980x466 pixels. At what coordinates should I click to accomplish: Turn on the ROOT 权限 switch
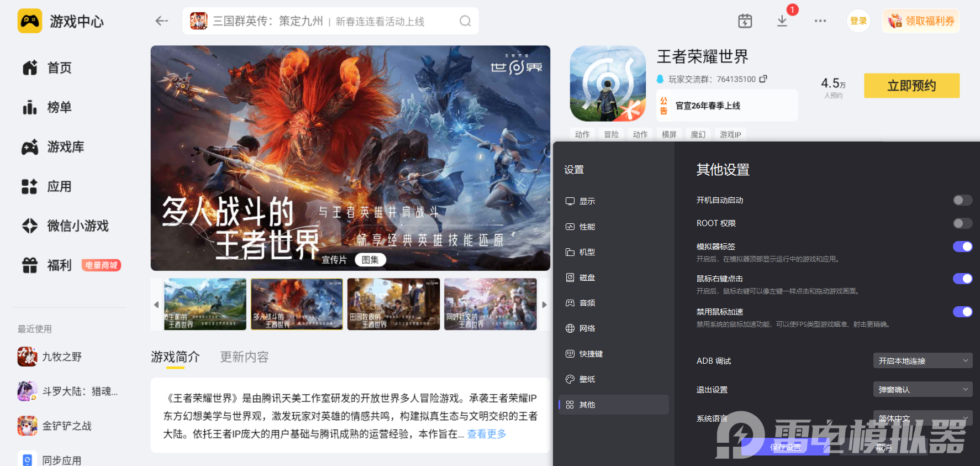(962, 223)
